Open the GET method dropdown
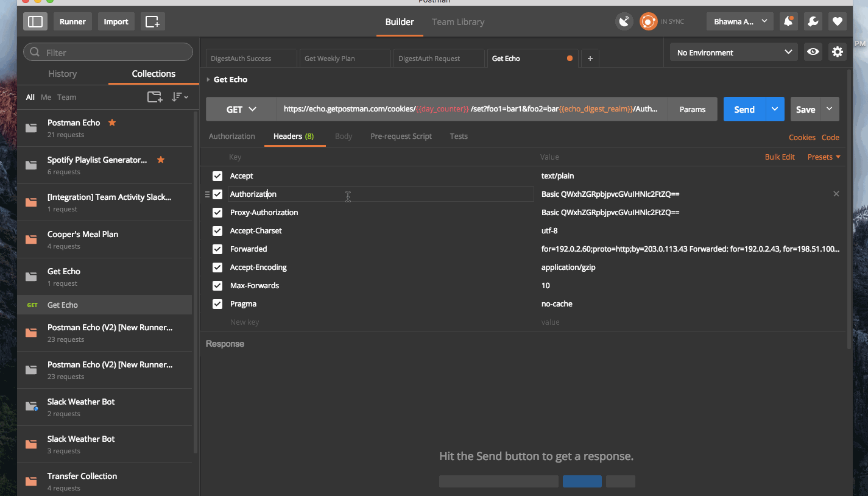Viewport: 868px width, 496px height. pyautogui.click(x=241, y=110)
